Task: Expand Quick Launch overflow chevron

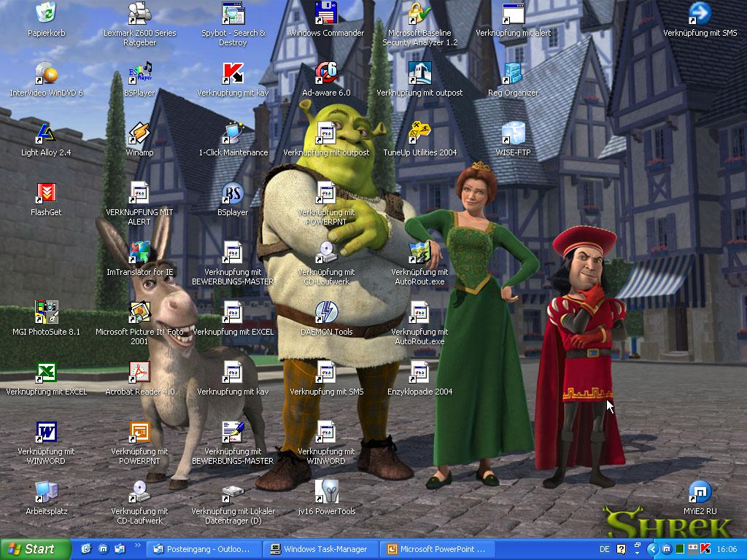Action: click(138, 545)
